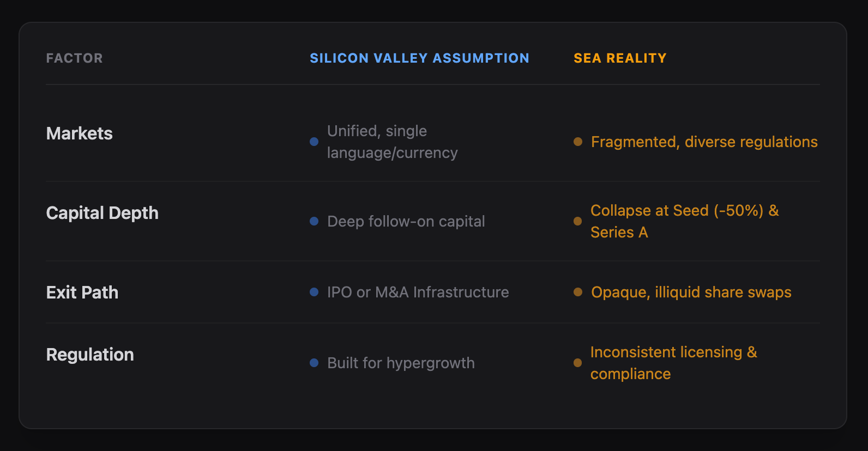Click the orange dot before Collapse at Seed
Screen dimensions: 868x451
pyautogui.click(x=578, y=221)
